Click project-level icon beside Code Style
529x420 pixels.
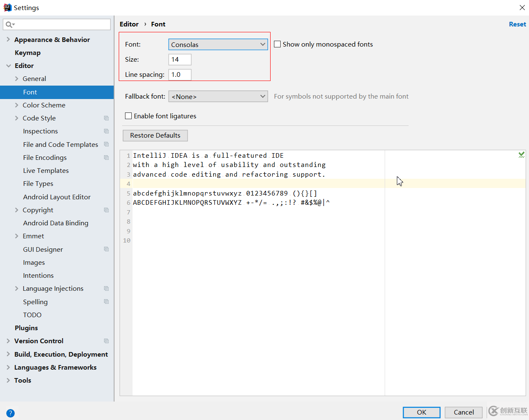tap(106, 118)
